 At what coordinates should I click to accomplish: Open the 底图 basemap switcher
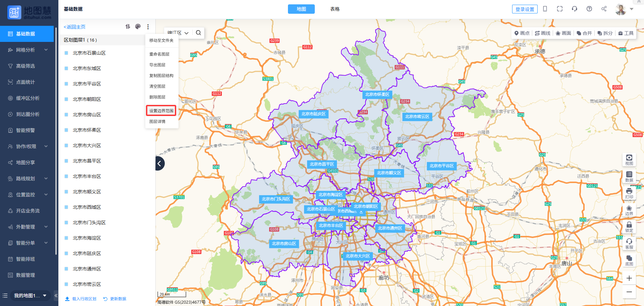629,260
